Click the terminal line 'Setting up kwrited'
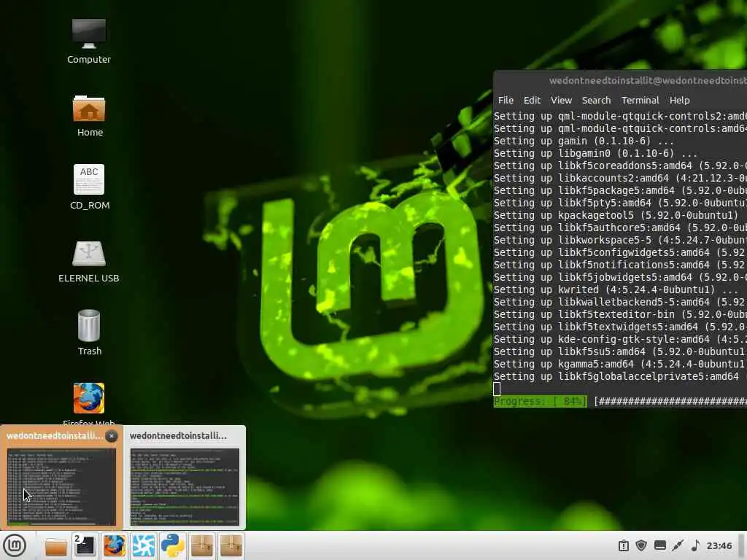Image resolution: width=747 pixels, height=560 pixels. click(x=616, y=289)
